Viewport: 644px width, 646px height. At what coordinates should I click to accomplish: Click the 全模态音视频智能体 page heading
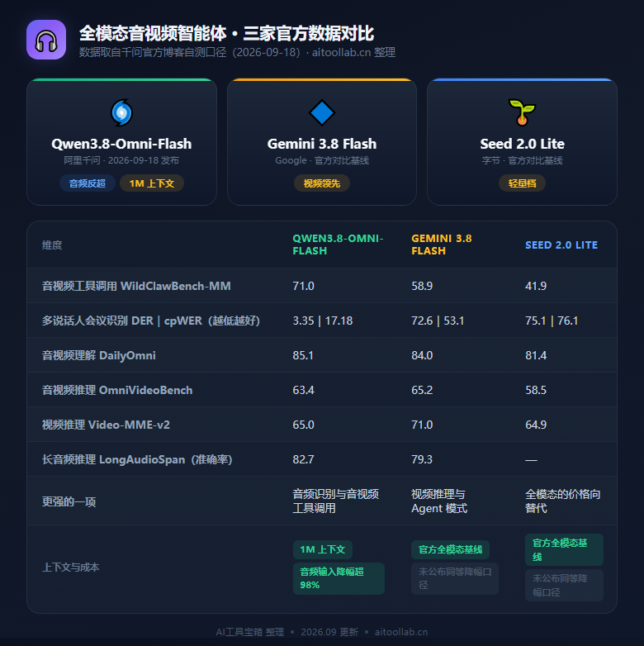[x=226, y=34]
